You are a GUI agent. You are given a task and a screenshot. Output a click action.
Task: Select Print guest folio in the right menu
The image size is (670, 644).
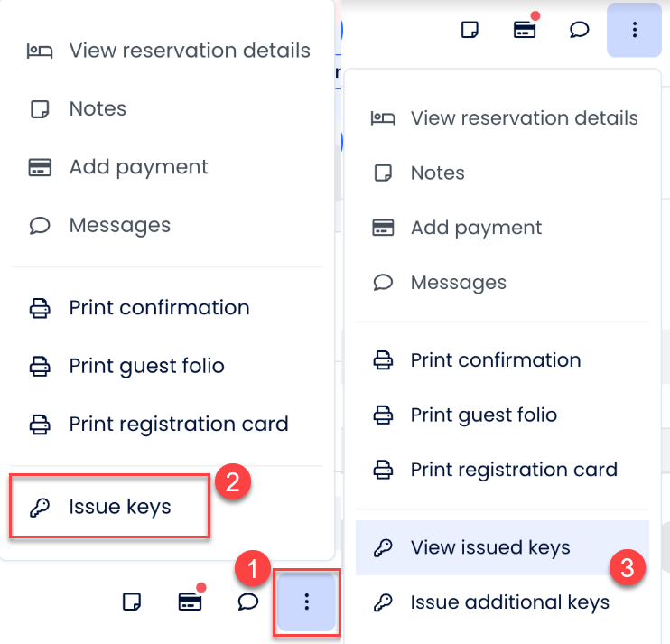tap(483, 415)
